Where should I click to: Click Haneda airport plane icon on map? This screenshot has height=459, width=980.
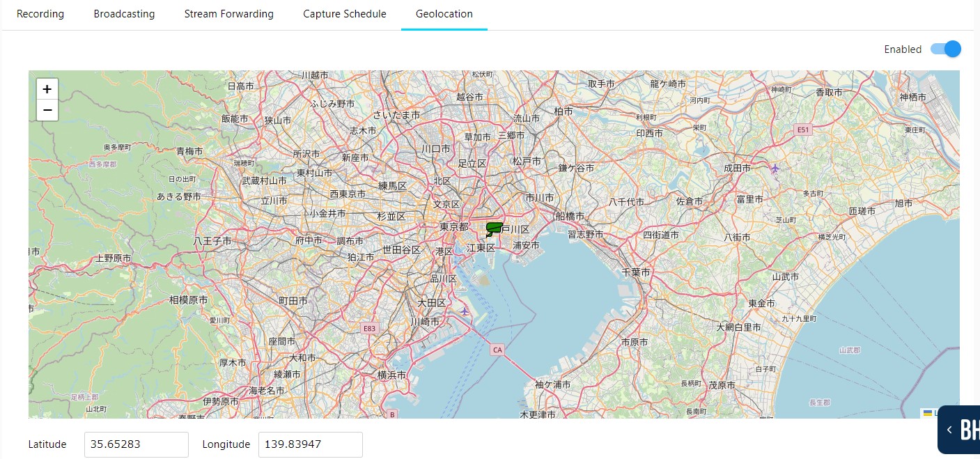(x=465, y=311)
